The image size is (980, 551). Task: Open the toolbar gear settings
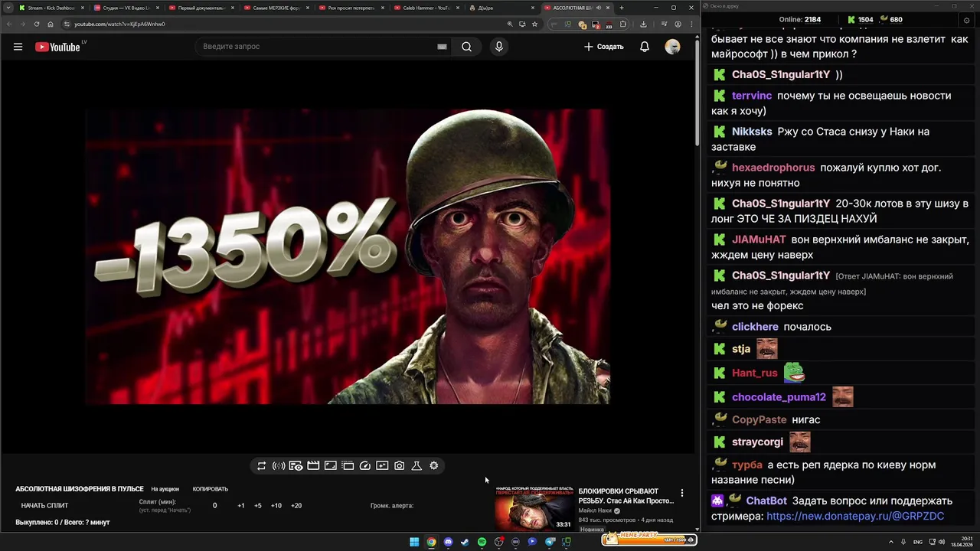pos(434,465)
